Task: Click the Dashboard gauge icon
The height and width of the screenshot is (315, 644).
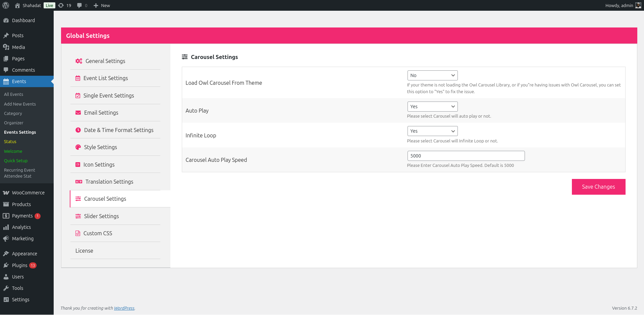Action: point(6,20)
